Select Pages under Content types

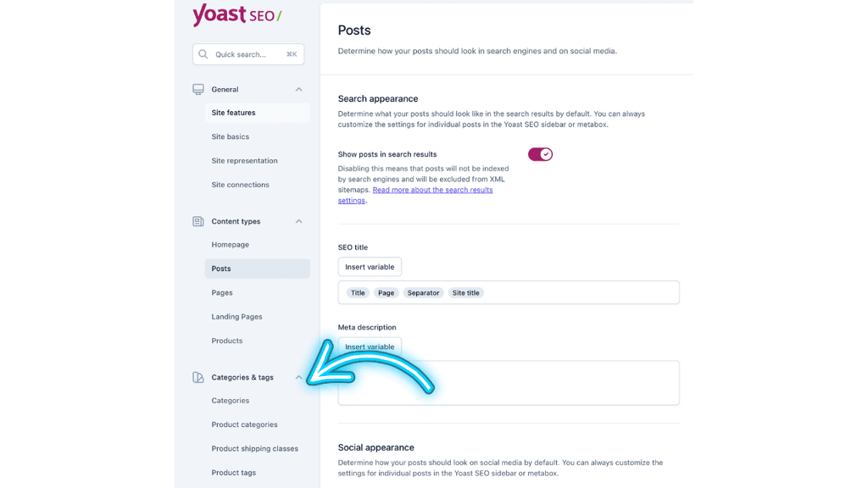(x=222, y=292)
